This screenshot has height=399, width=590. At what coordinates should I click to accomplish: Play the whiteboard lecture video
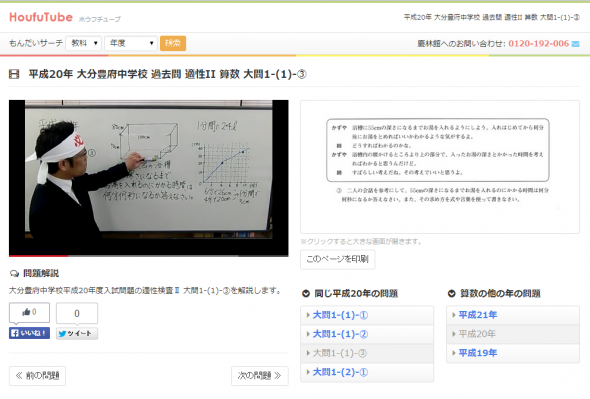point(149,177)
